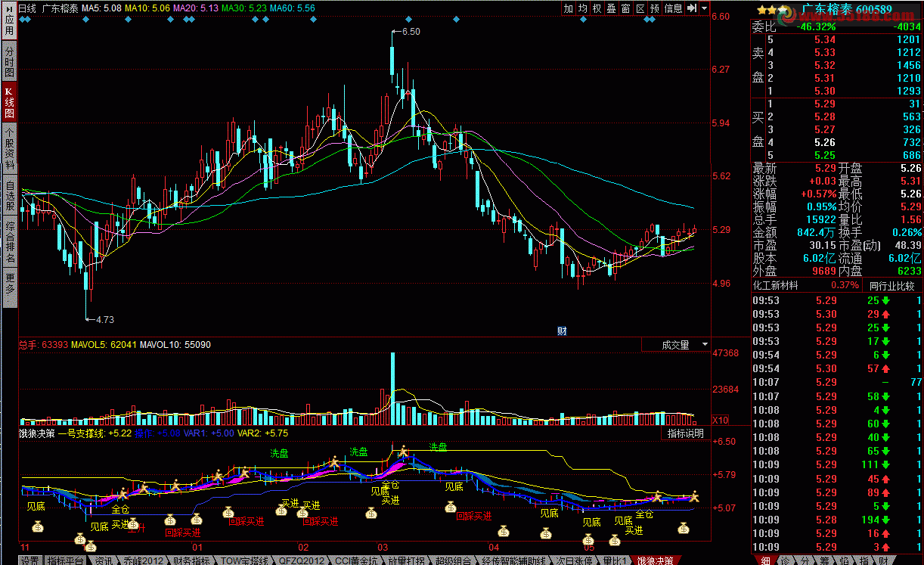The image size is (924, 565).
Task: Click the 窗 window toolbar button
Action: pos(626,8)
